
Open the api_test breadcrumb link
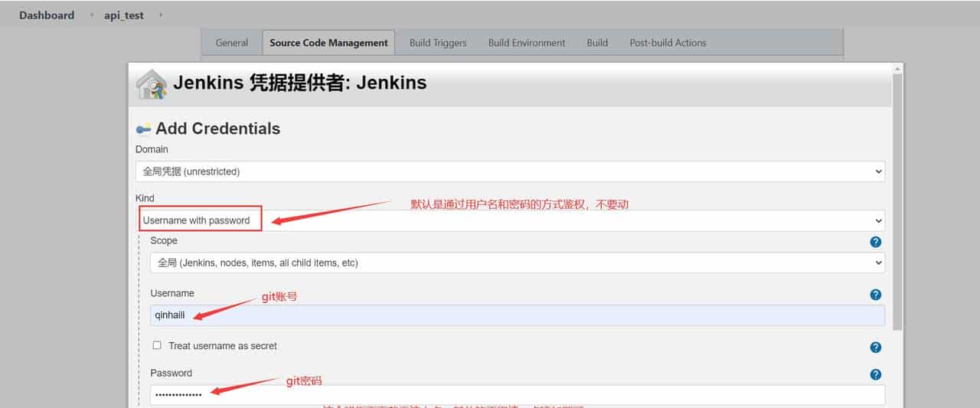pyautogui.click(x=124, y=15)
